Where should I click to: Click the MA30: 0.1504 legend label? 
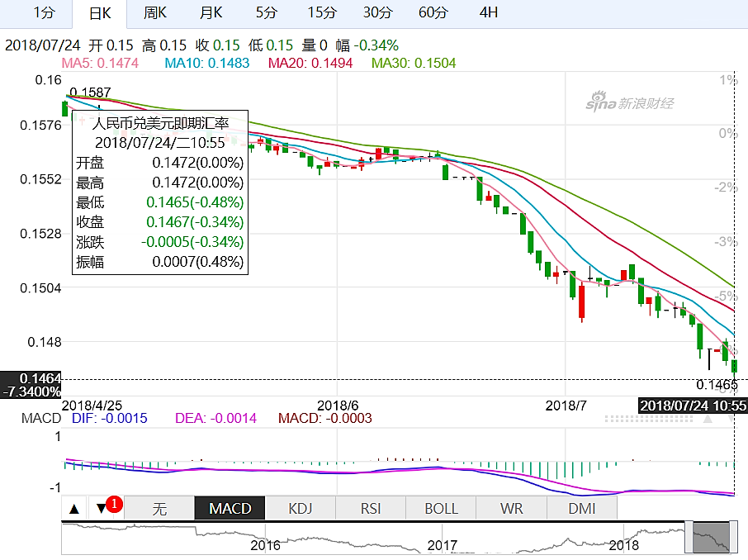414,63
